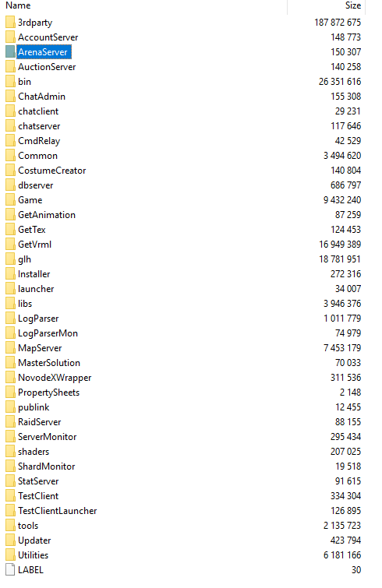Select the Game folder icon
Screen dimensions: 382x588
[10, 200]
